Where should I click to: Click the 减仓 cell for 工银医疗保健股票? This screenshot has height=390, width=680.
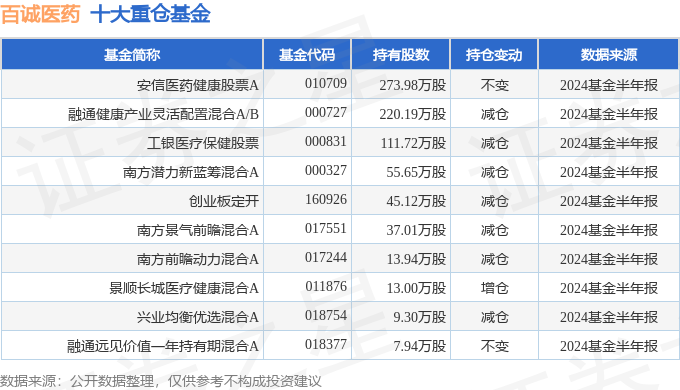click(494, 143)
